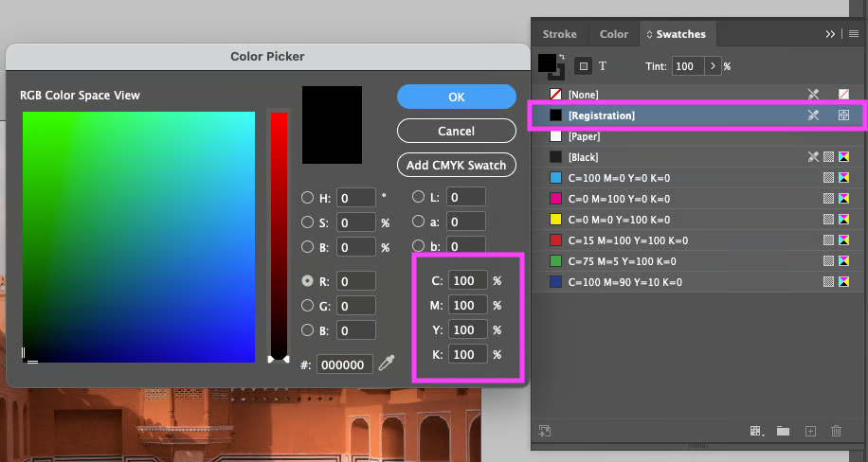Select the G green radio button
The height and width of the screenshot is (462, 868).
pos(307,306)
